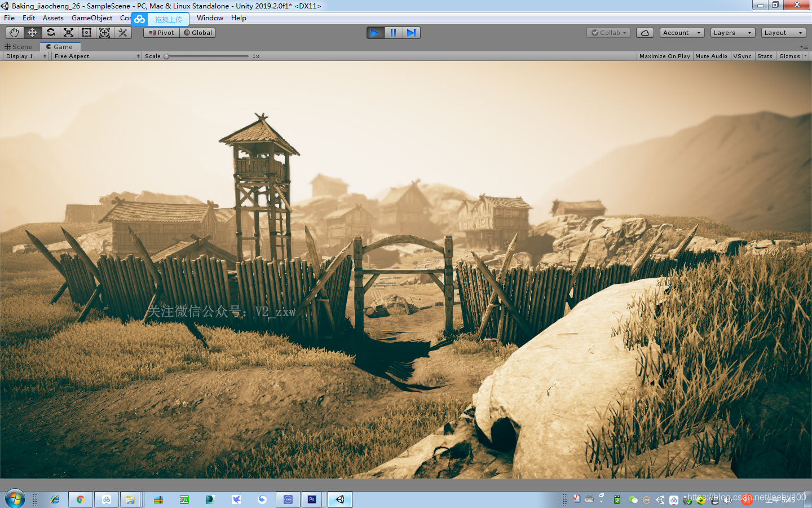Screen dimensions: 812x508
Task: Click the show desktop button
Action: tap(807, 500)
